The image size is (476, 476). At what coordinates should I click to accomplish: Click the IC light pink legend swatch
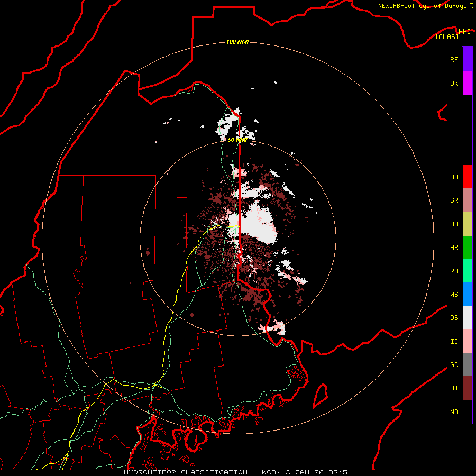pyautogui.click(x=467, y=341)
